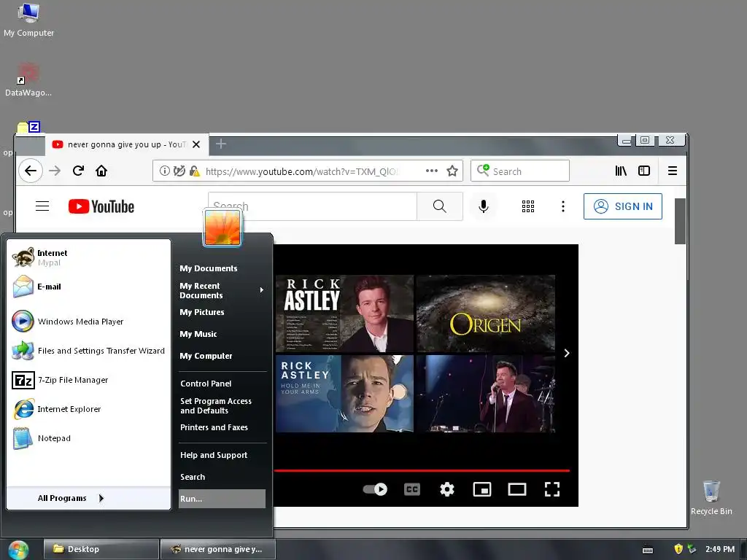Expand My Recent Documents submenu
Screen dimensions: 747x560
pos(222,290)
